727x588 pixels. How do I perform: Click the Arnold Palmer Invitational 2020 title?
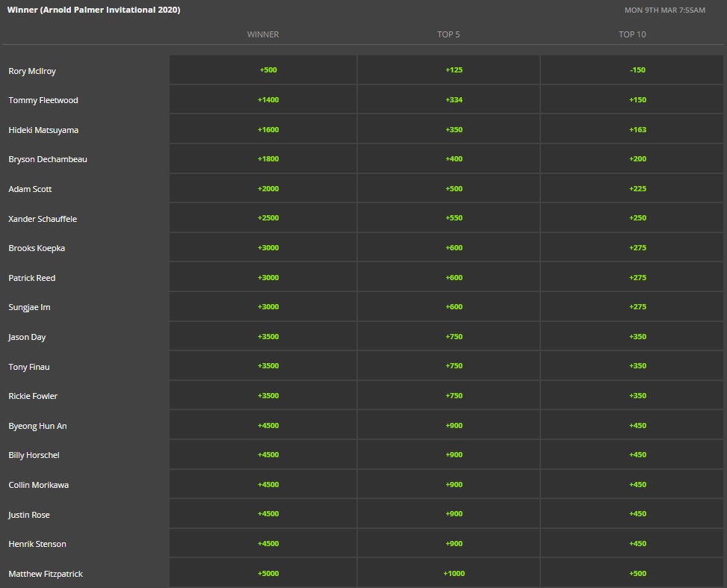(93, 10)
